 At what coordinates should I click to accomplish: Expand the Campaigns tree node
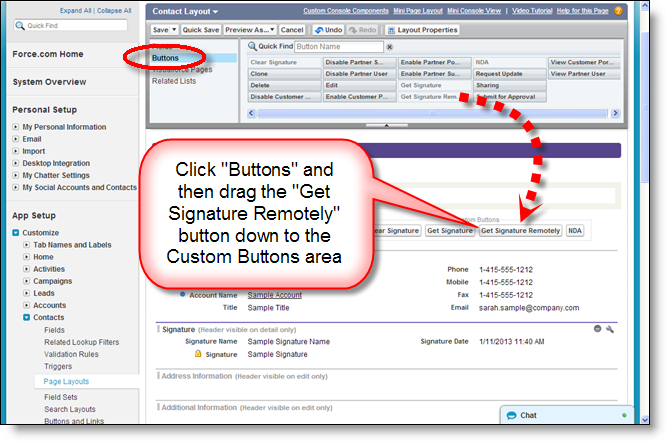coord(26,282)
